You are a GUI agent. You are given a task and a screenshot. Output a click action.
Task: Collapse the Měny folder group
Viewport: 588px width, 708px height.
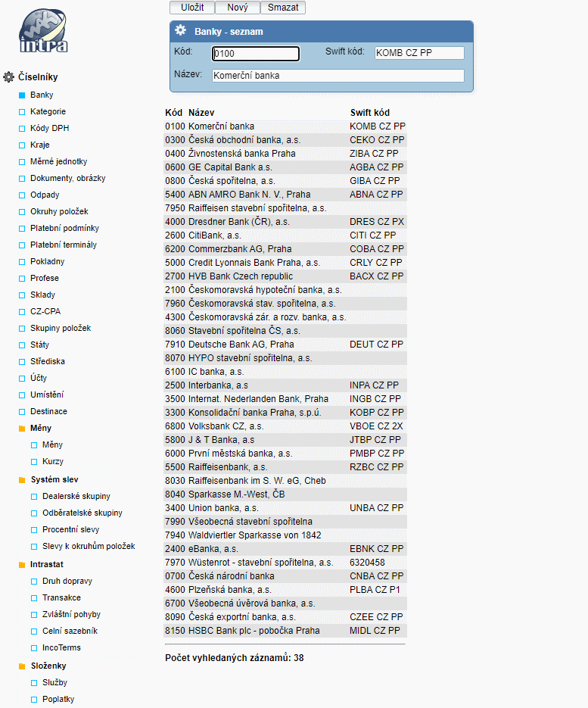[41, 428]
